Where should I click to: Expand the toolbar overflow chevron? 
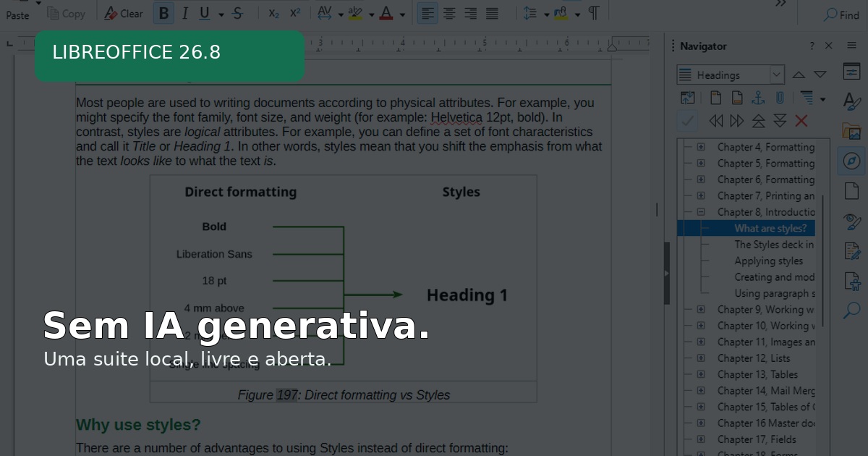780,4
